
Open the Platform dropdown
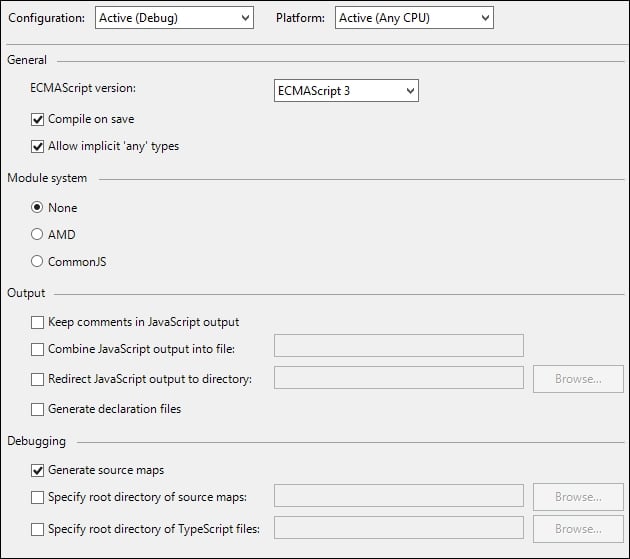click(414, 17)
